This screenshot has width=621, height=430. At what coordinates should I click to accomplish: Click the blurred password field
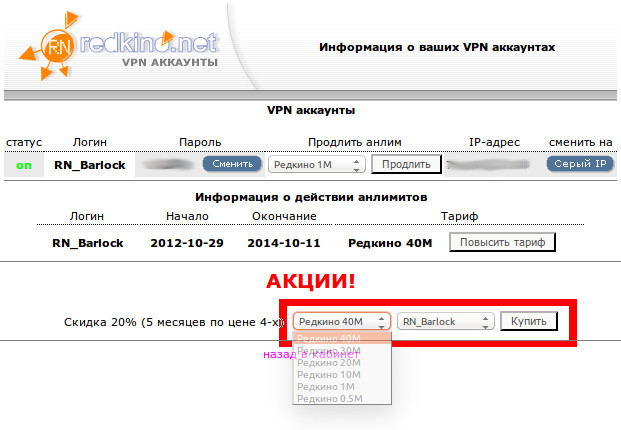(x=168, y=164)
